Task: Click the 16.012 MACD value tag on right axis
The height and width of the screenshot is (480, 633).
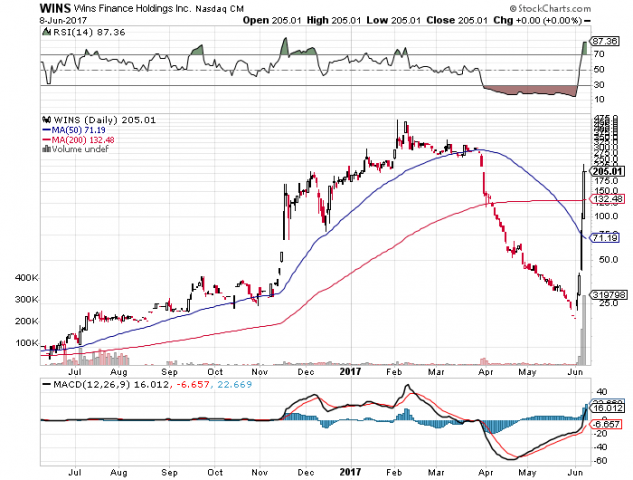Action: (608, 408)
